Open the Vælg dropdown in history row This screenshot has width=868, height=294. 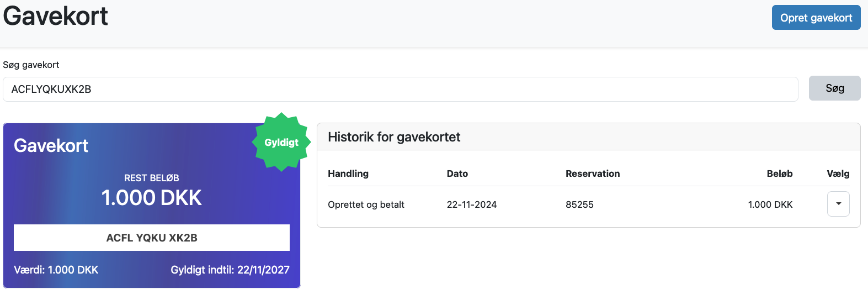pyautogui.click(x=838, y=204)
